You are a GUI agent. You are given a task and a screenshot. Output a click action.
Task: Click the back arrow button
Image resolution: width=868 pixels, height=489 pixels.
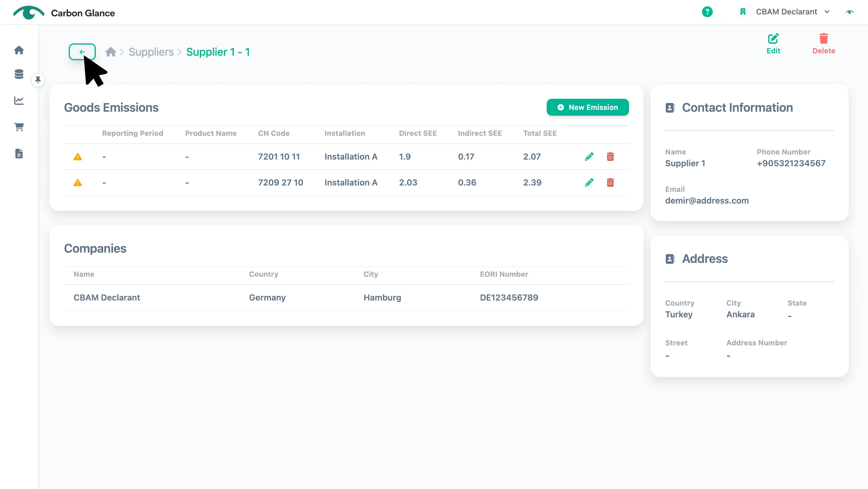[82, 52]
